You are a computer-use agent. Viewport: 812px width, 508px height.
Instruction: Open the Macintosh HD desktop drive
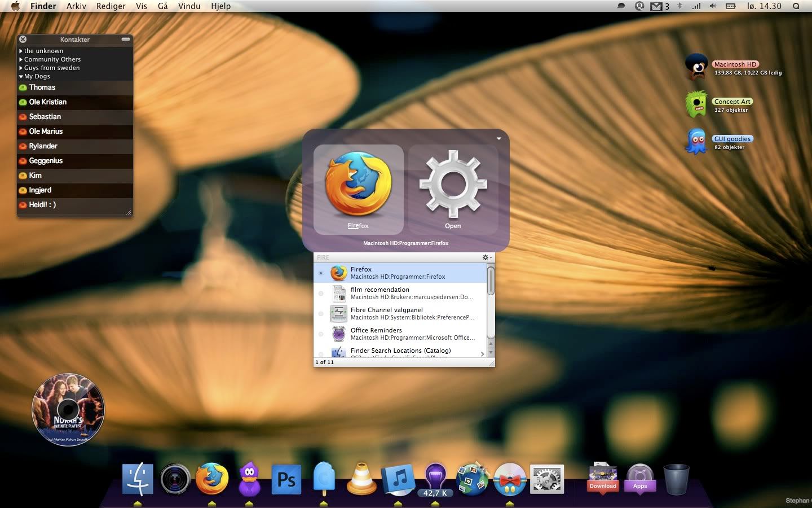pos(698,67)
